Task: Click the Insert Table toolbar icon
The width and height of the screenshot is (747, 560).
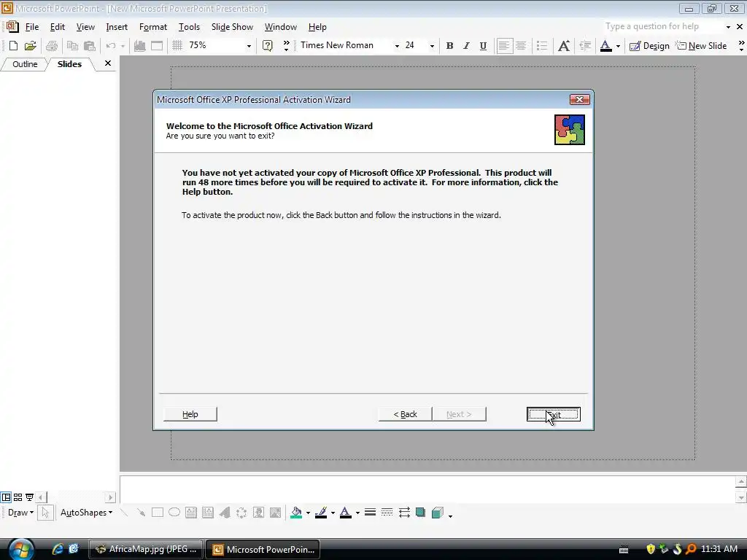Action: pyautogui.click(x=157, y=46)
